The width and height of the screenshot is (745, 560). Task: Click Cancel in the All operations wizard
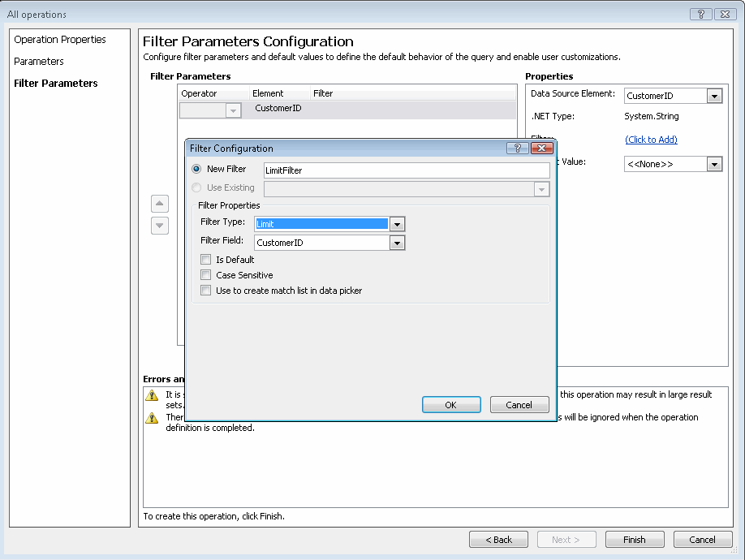(x=702, y=540)
